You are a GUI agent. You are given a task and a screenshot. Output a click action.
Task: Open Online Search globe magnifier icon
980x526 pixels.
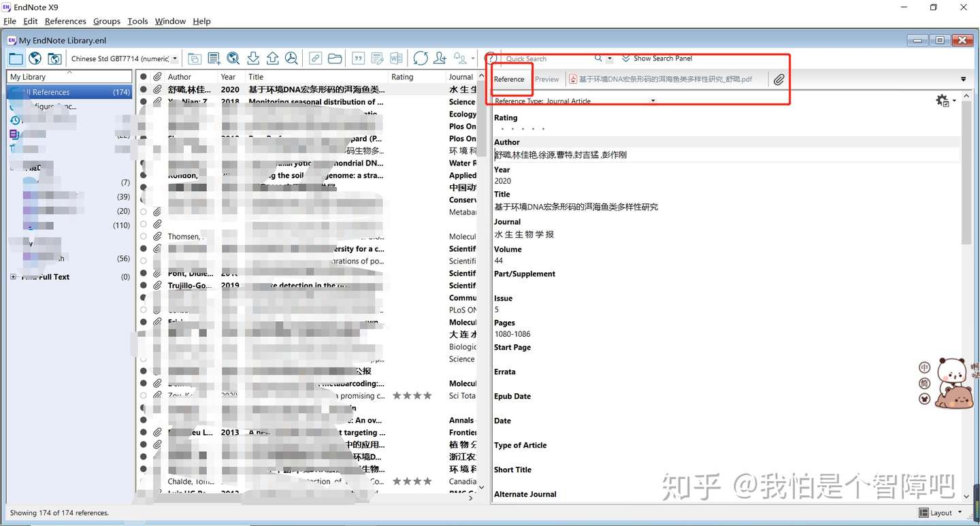(233, 59)
